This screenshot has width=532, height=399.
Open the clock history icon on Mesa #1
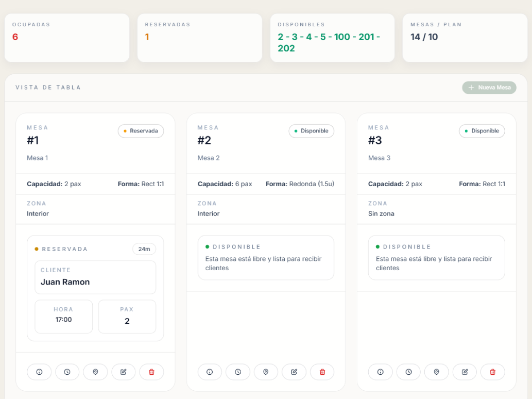[x=67, y=372]
